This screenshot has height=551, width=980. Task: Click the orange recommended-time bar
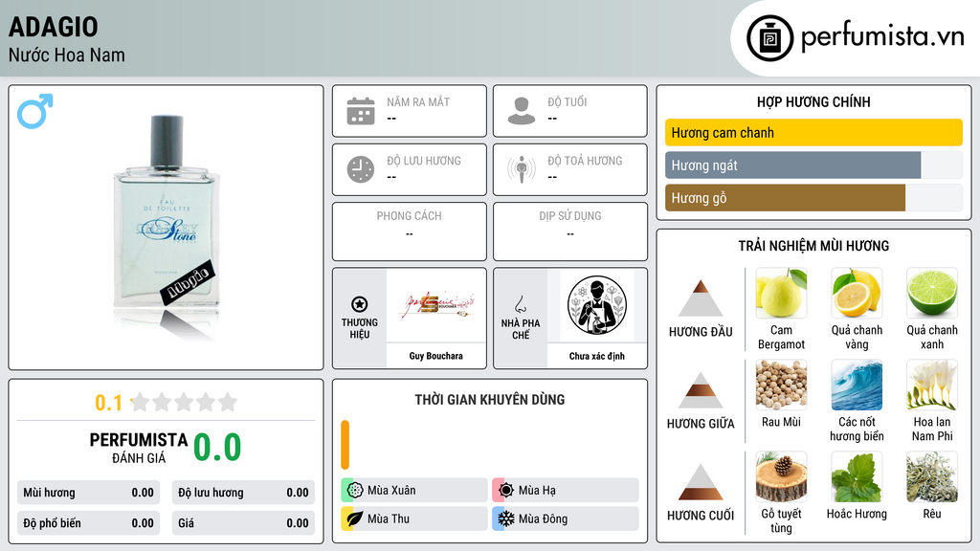tap(345, 444)
